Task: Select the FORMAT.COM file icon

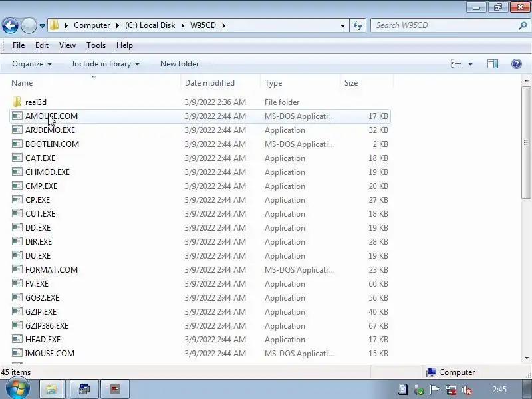Action: [x=17, y=269]
